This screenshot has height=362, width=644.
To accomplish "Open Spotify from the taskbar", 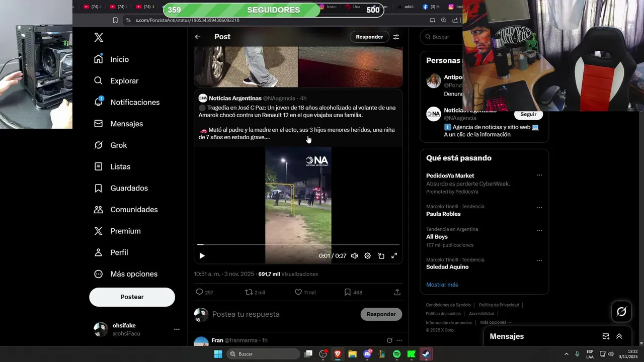I will (396, 354).
